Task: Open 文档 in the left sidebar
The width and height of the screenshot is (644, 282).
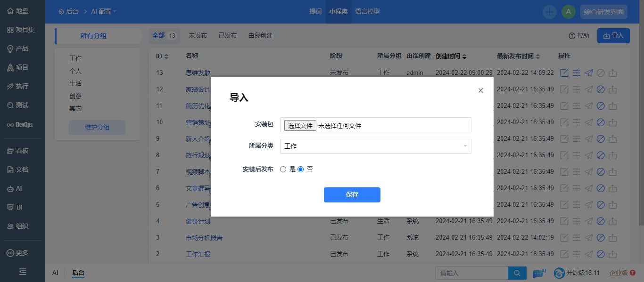Action: [18, 169]
